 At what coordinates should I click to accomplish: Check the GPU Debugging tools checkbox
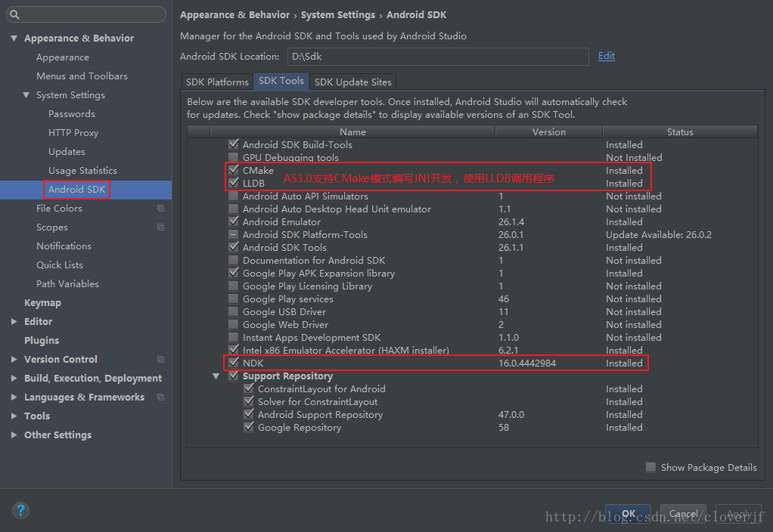pos(234,157)
